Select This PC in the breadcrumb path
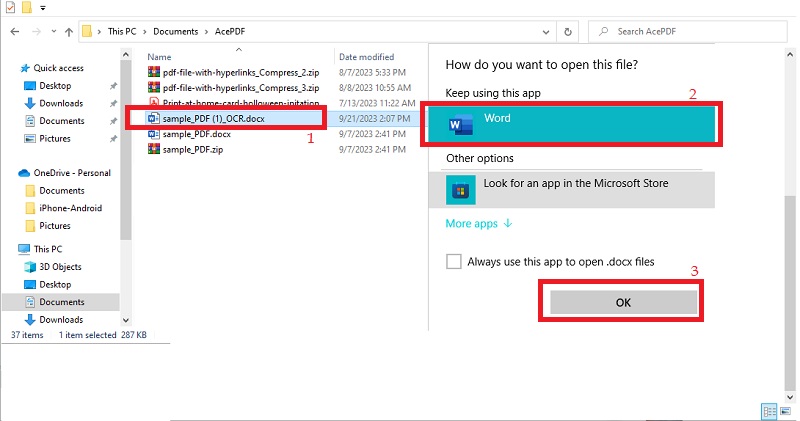The image size is (800, 421). click(x=122, y=32)
